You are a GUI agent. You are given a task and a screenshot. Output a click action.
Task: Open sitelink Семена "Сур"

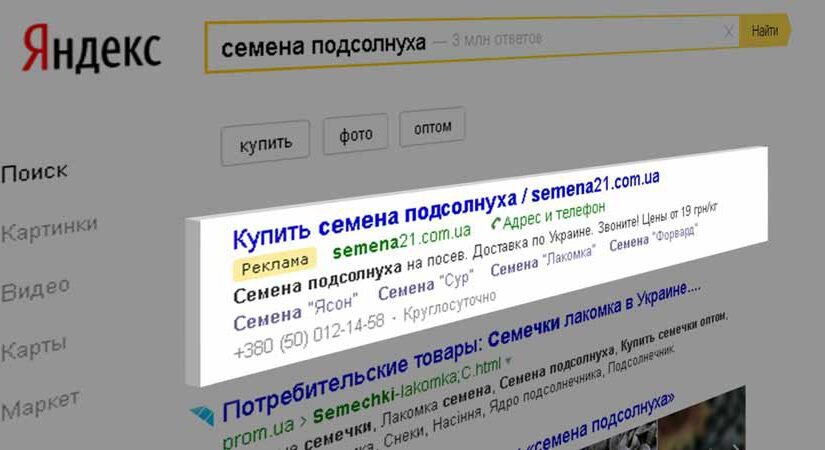pos(426,286)
